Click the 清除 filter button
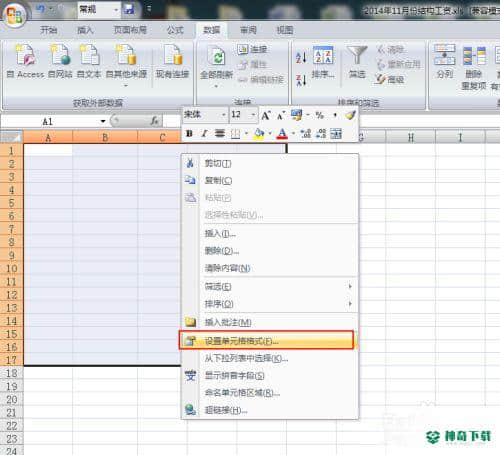The width and height of the screenshot is (500, 455). 390,49
